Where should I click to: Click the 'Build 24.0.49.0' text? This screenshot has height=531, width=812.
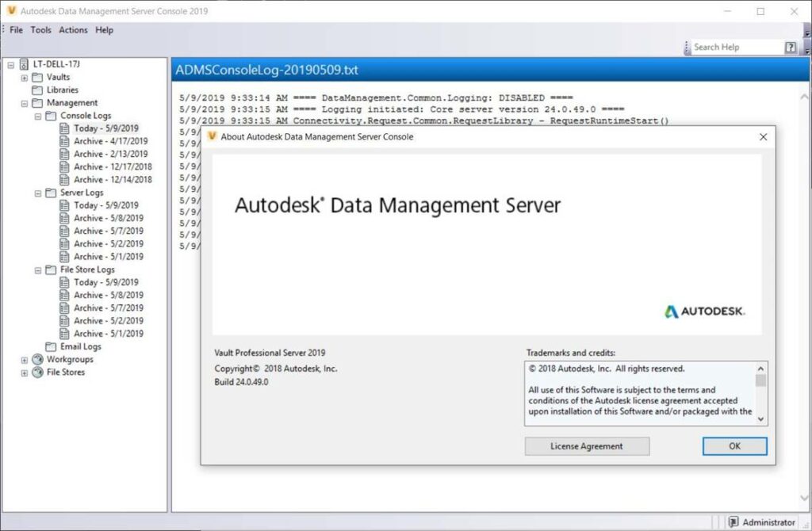[x=241, y=382]
